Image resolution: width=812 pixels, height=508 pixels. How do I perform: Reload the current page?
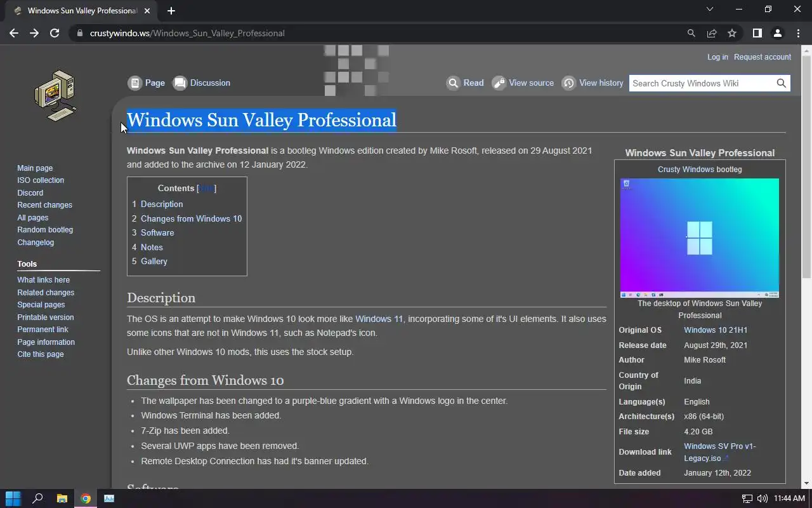tap(55, 33)
